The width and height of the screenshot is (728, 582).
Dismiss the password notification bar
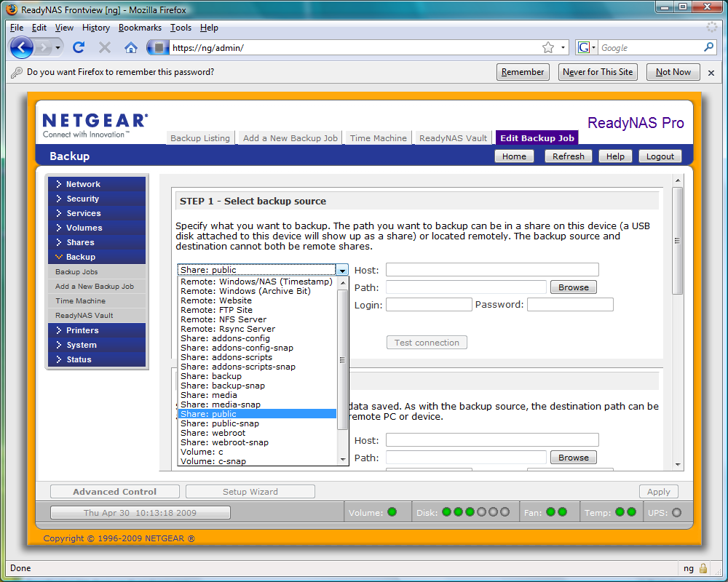(x=711, y=73)
